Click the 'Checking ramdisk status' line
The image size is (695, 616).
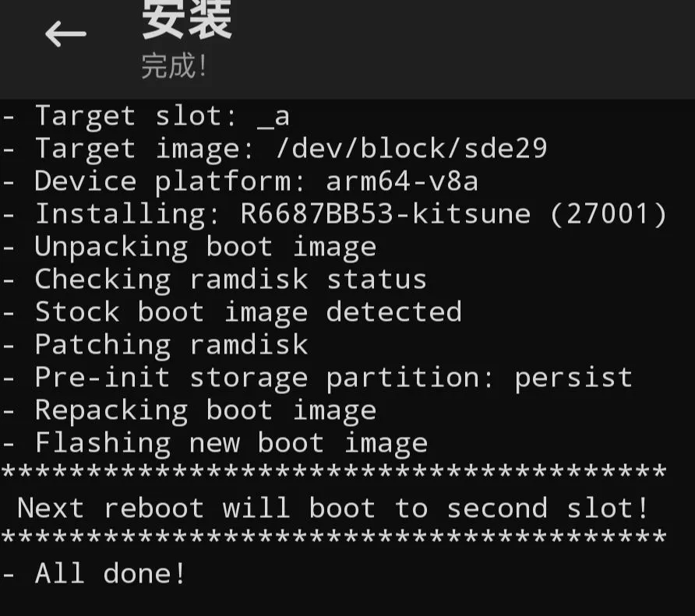(x=214, y=280)
